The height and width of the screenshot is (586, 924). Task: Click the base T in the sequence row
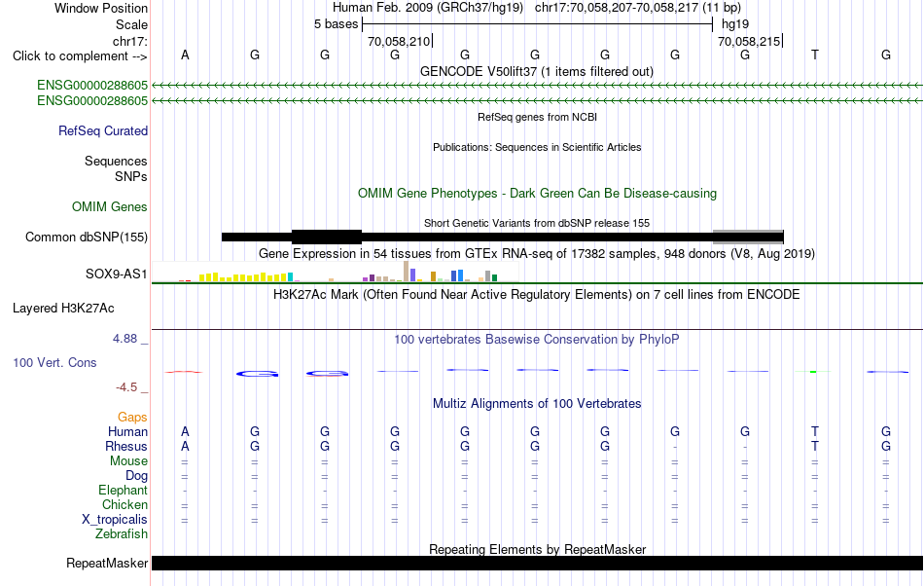815,55
